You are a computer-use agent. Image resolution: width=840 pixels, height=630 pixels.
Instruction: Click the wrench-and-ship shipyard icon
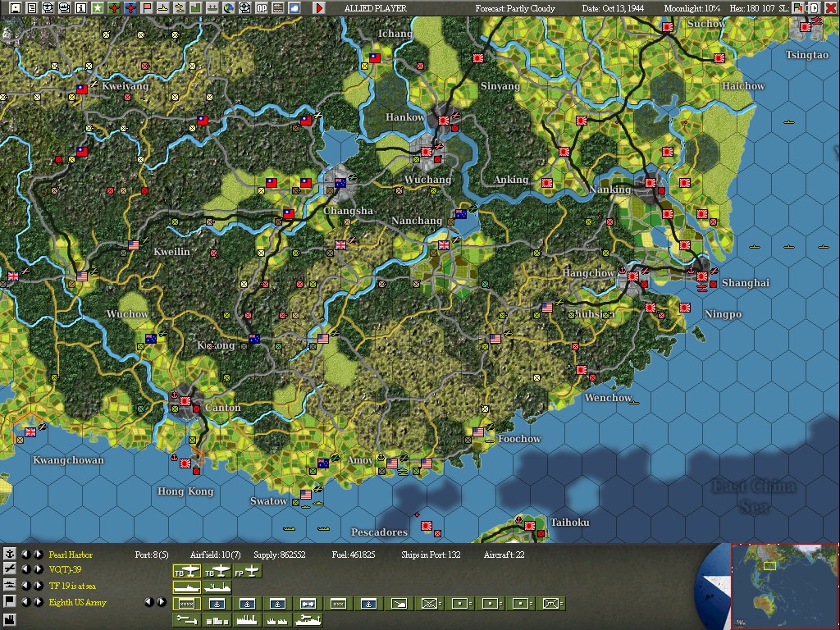point(308,620)
